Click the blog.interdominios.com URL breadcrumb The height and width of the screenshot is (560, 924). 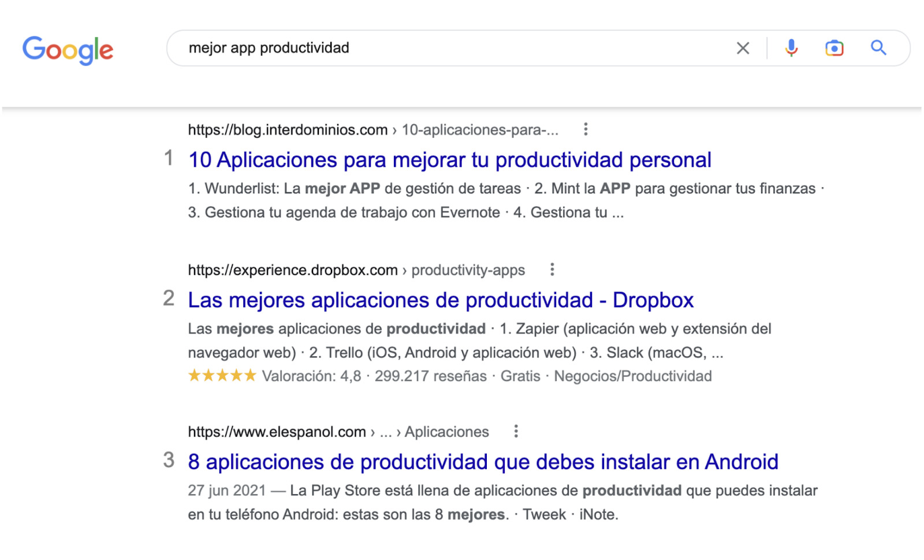point(288,130)
